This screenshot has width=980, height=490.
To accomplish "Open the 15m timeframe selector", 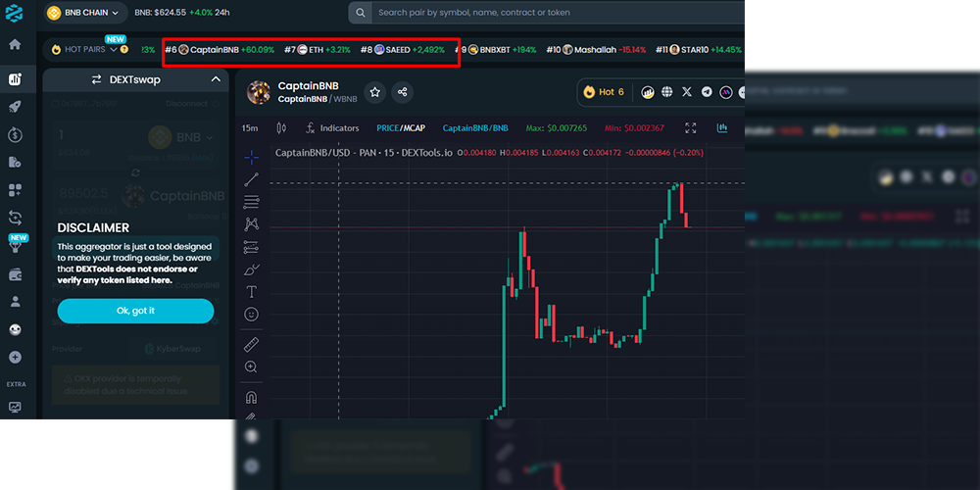I will coord(250,128).
